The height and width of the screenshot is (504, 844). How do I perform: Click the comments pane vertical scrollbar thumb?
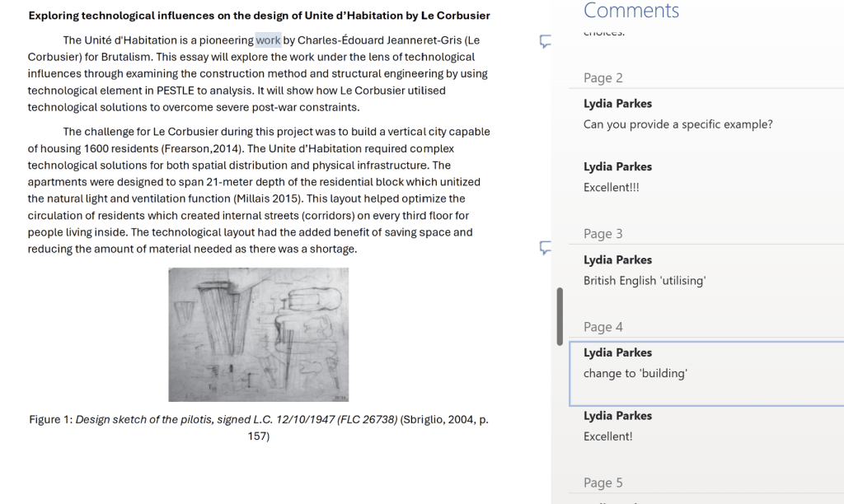click(560, 316)
